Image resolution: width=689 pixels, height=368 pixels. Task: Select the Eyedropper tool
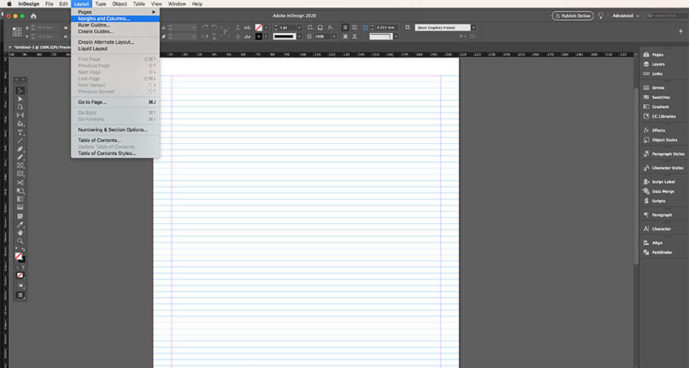point(20,225)
